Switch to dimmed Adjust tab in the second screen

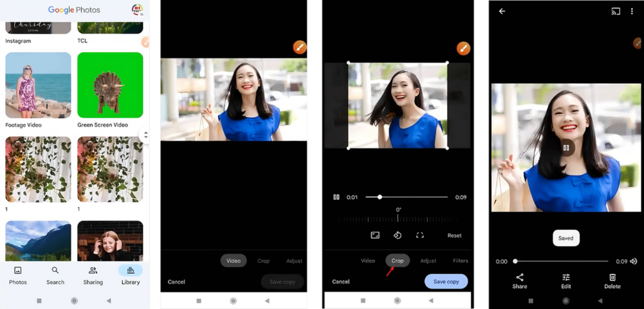pyautogui.click(x=294, y=261)
